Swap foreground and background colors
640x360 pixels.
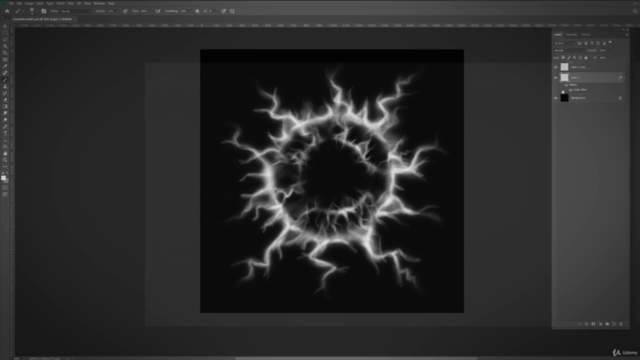[7, 173]
